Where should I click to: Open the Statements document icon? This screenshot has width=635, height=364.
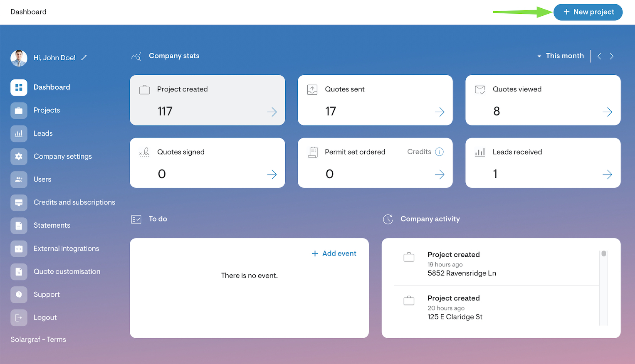pos(19,226)
